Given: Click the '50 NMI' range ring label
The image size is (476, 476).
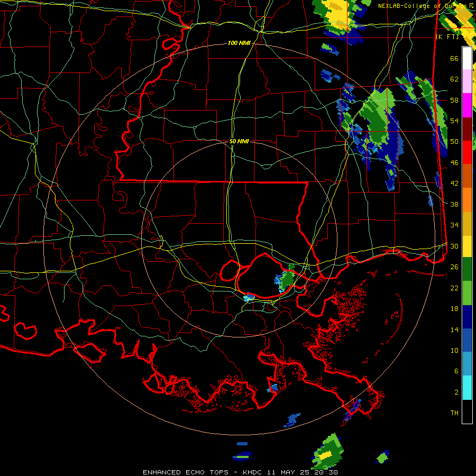Looking at the screenshot, I should (239, 141).
